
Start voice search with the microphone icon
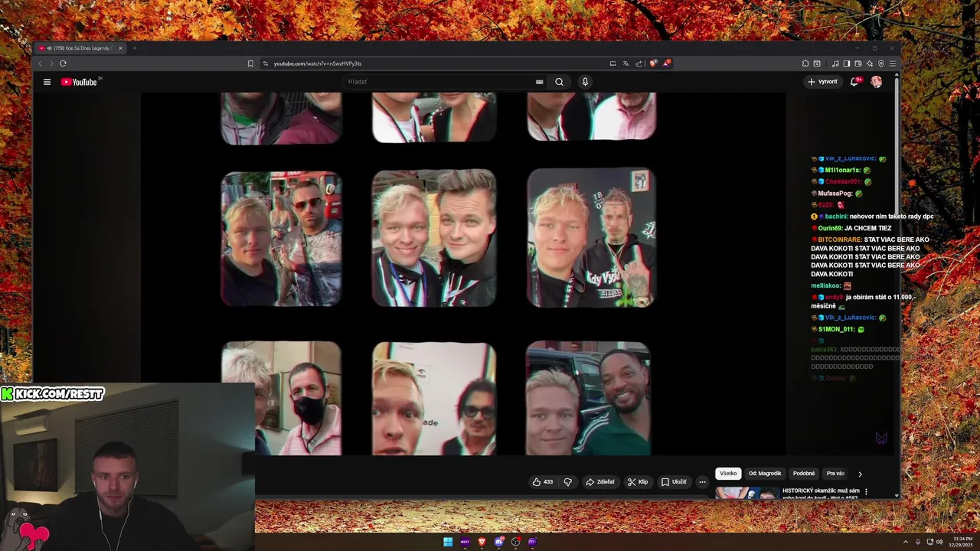[x=585, y=82]
